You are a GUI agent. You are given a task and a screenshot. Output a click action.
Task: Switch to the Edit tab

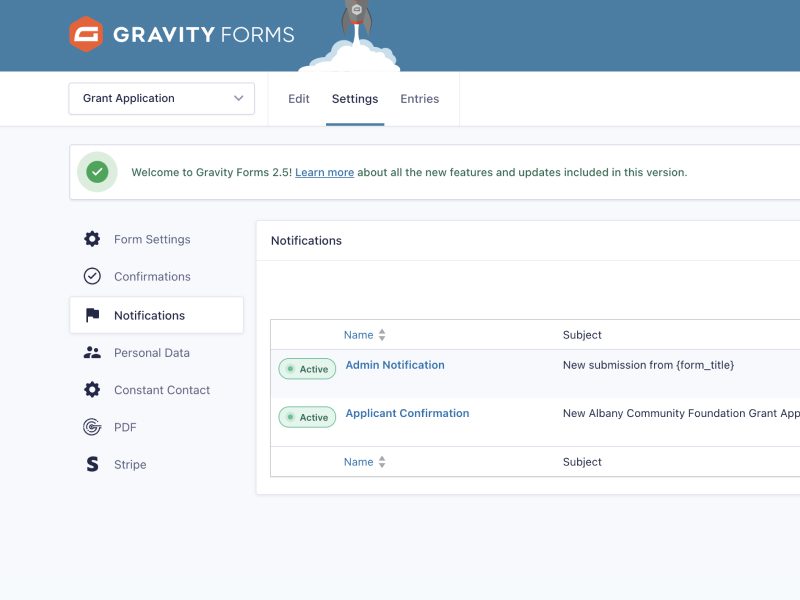(299, 99)
